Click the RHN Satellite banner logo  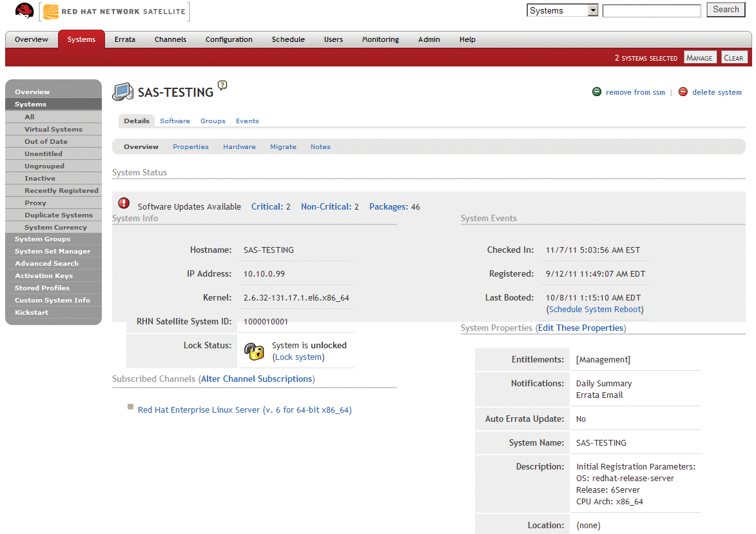pos(114,12)
